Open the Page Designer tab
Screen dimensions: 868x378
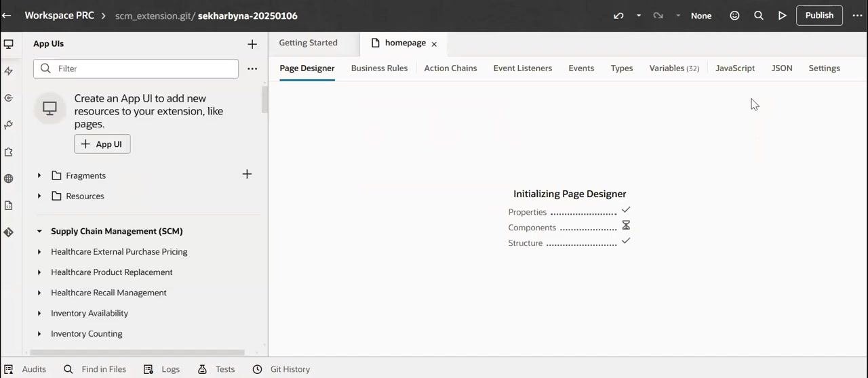[x=307, y=68]
